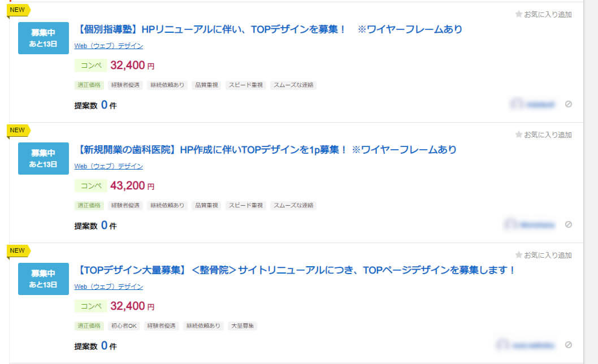Viewport: 598px width, 364px height.
Task: Click the star icon on the 個別指導塾 listing
Action: (518, 14)
